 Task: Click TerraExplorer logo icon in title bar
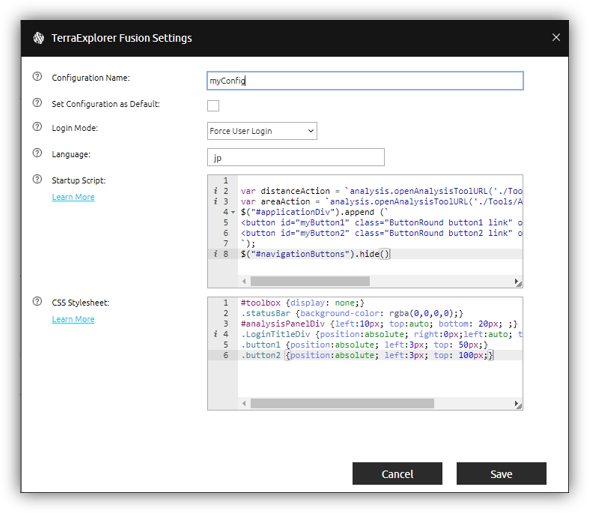point(38,38)
